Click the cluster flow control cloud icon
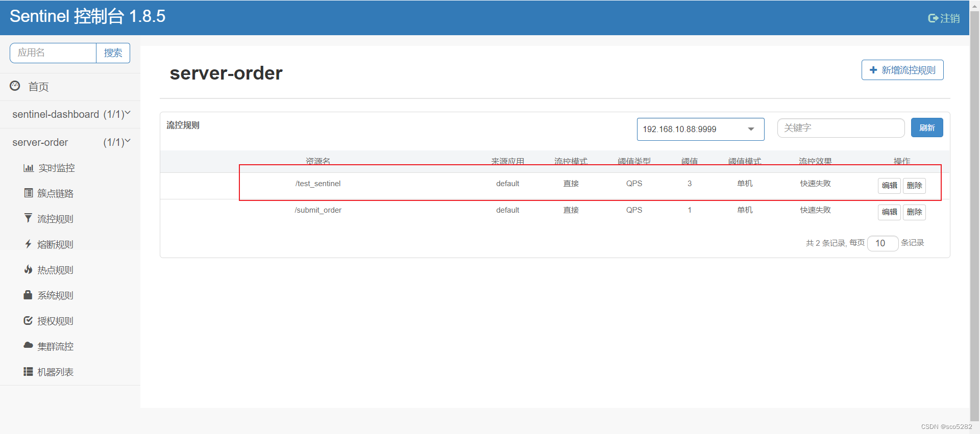The width and height of the screenshot is (980, 434). click(x=28, y=345)
